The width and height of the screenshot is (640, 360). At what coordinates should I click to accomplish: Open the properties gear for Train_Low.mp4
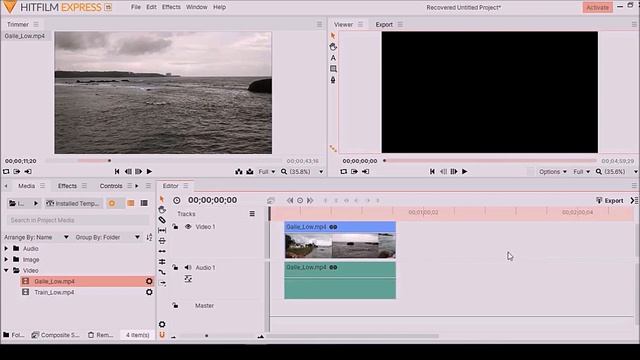(149, 292)
